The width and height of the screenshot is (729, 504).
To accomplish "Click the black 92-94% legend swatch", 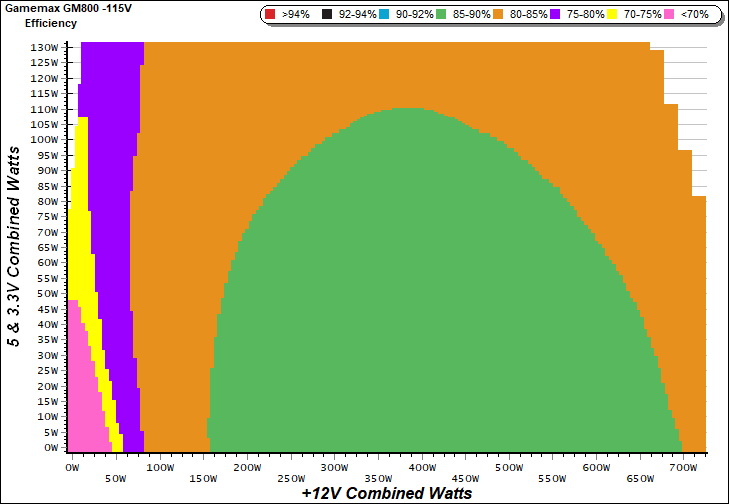I will [327, 15].
